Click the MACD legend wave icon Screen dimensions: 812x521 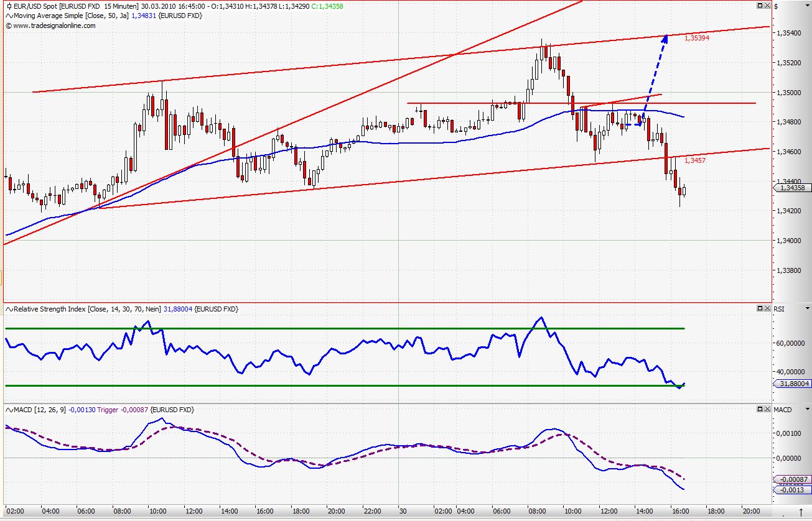point(9,410)
